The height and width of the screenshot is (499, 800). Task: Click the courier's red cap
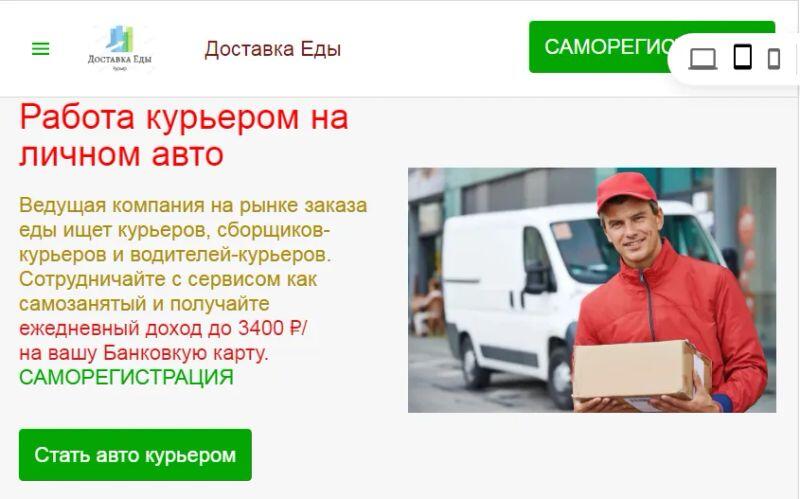(626, 189)
